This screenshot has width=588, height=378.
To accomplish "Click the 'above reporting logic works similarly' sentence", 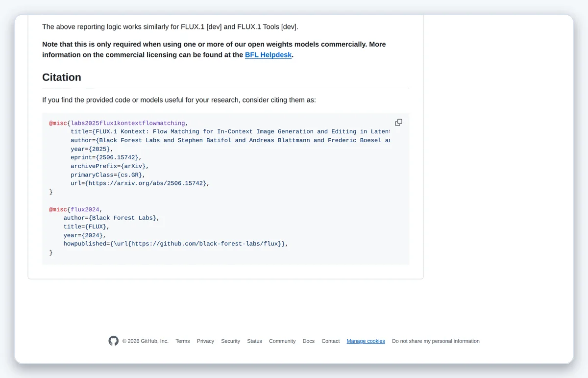I will (x=170, y=27).
